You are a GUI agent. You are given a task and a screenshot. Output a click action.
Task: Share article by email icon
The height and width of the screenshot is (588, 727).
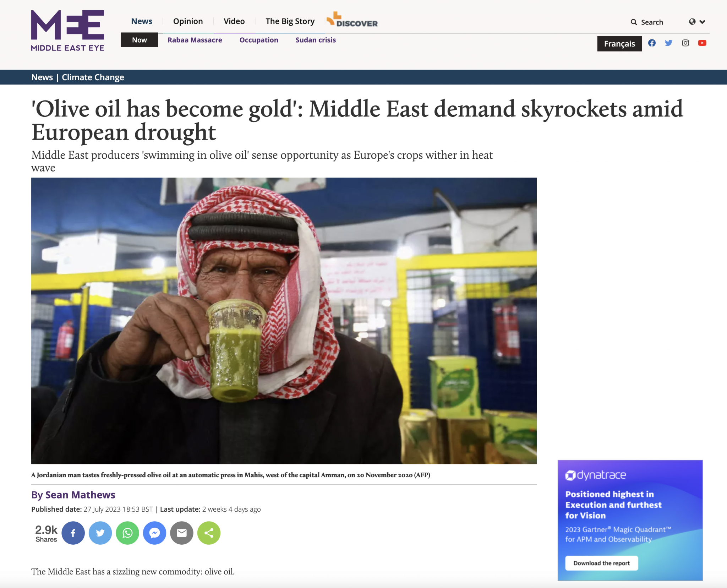pyautogui.click(x=182, y=533)
